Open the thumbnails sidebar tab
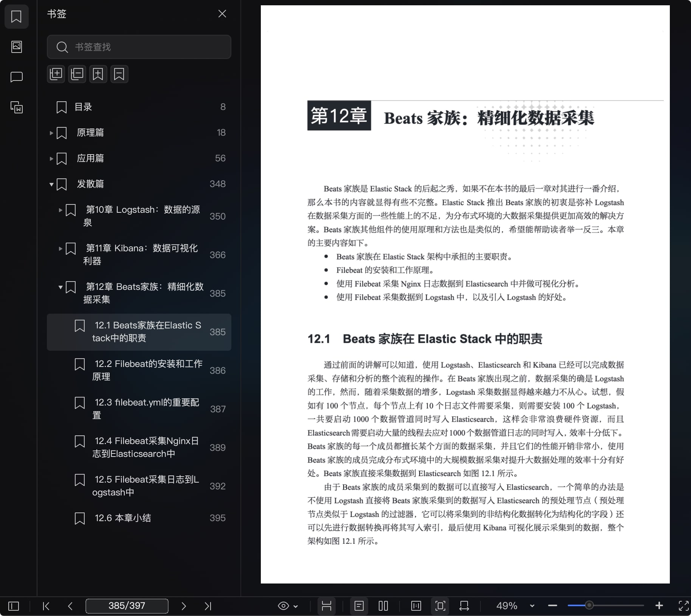 tap(16, 47)
